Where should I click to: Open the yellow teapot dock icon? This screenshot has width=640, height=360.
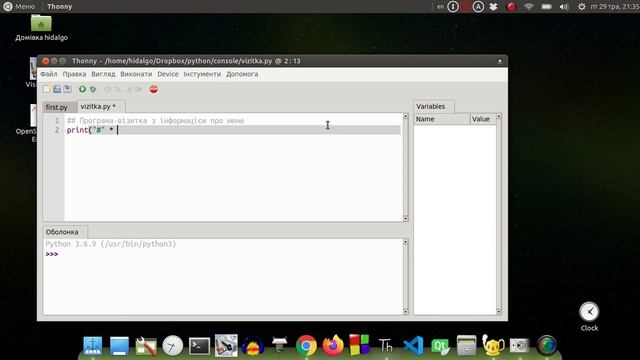[493, 345]
